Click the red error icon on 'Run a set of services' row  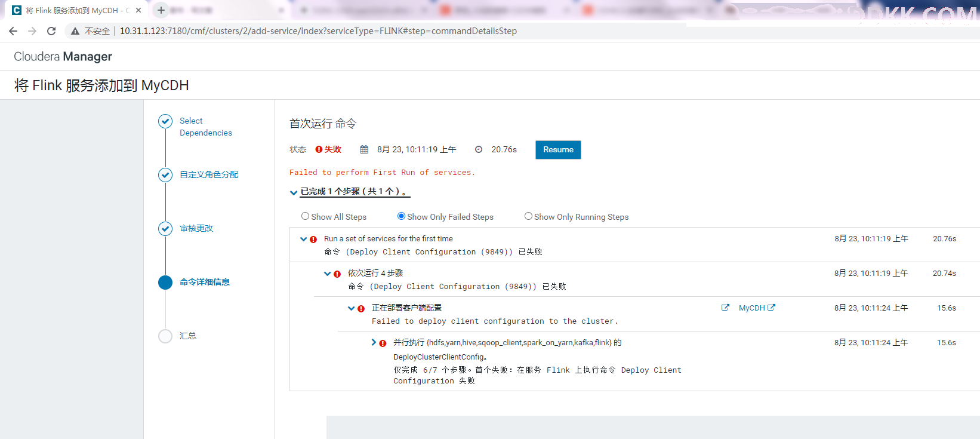313,239
